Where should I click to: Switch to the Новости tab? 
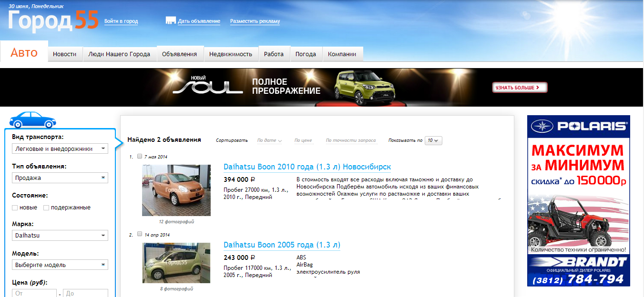coord(65,54)
